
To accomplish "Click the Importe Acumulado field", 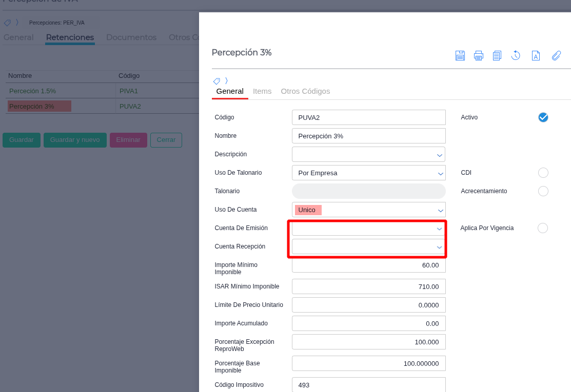I will click(368, 324).
